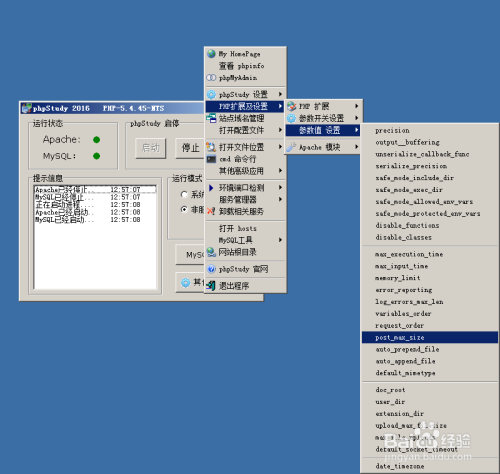Screen dimensions: 500x474
Task: Choose memory_limit parameter entry
Action: click(430, 278)
